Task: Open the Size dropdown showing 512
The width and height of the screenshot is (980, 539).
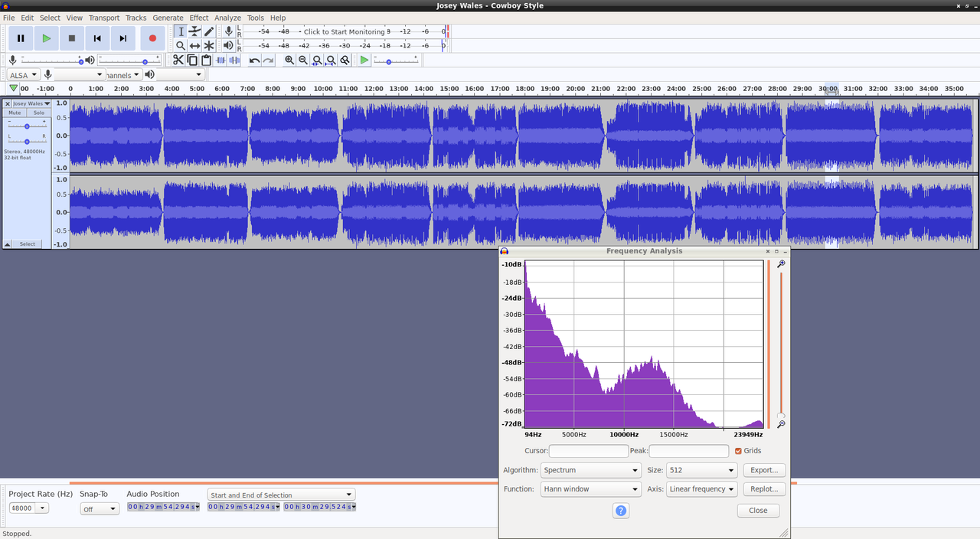Action: (x=701, y=470)
